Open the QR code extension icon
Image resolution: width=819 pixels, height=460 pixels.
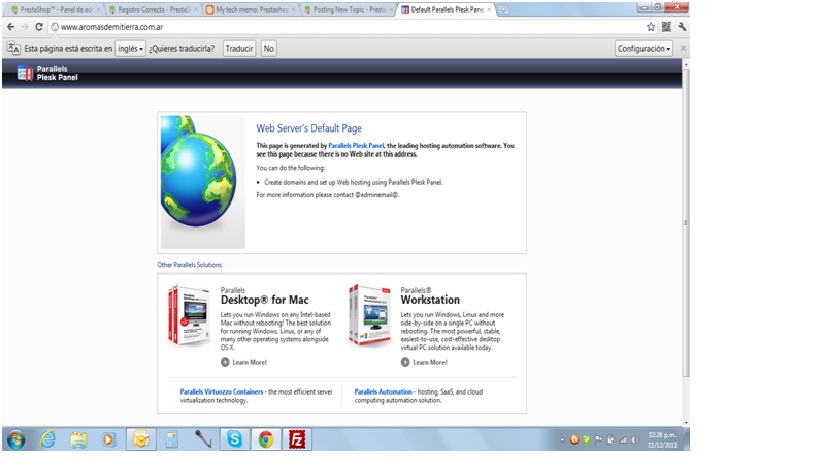[x=666, y=27]
